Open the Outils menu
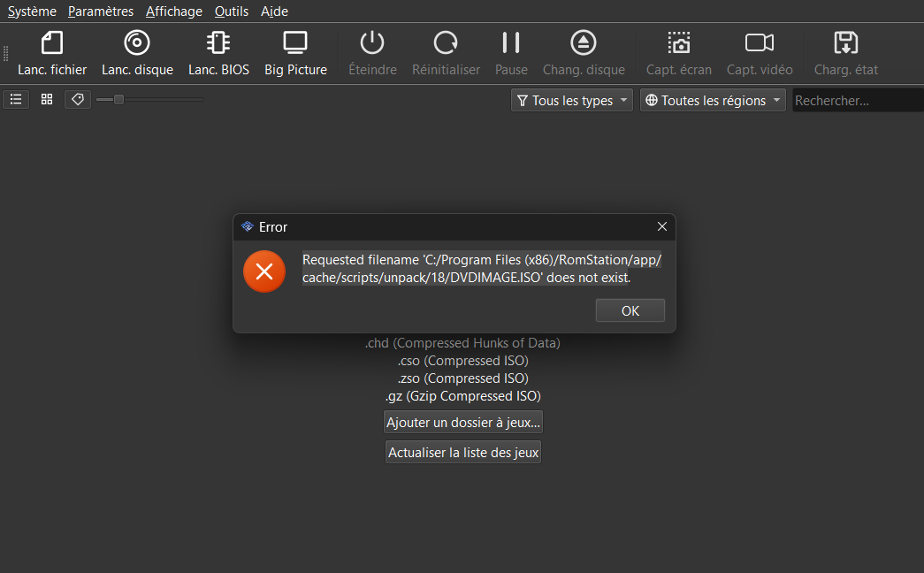Screen dimensions: 924x573 pyautogui.click(x=232, y=11)
